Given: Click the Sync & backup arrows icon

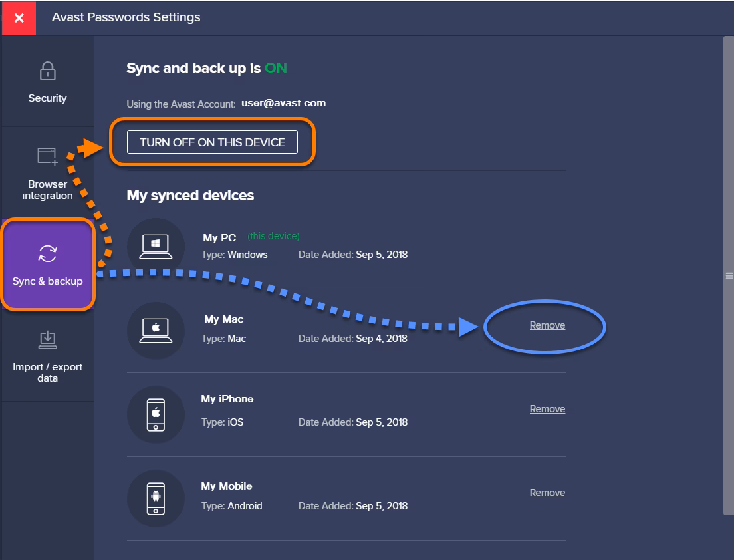Looking at the screenshot, I should tap(47, 254).
